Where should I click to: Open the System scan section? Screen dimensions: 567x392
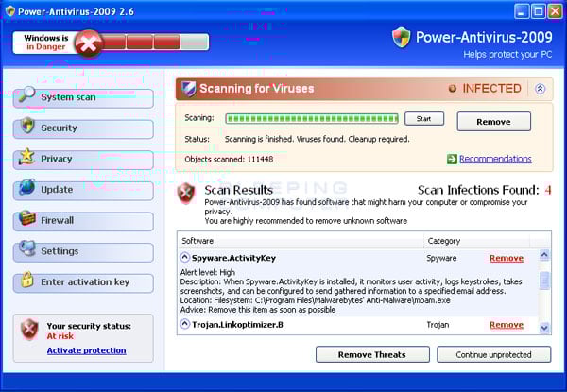click(x=83, y=97)
